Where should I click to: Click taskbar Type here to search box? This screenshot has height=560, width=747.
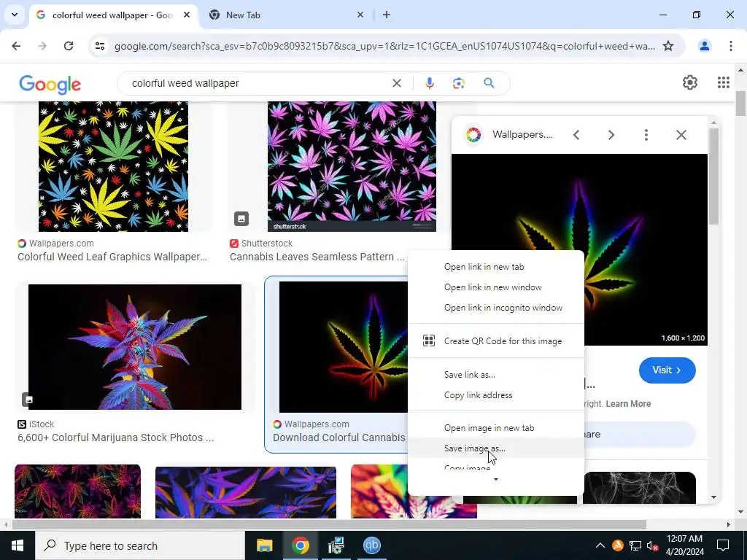pyautogui.click(x=139, y=545)
